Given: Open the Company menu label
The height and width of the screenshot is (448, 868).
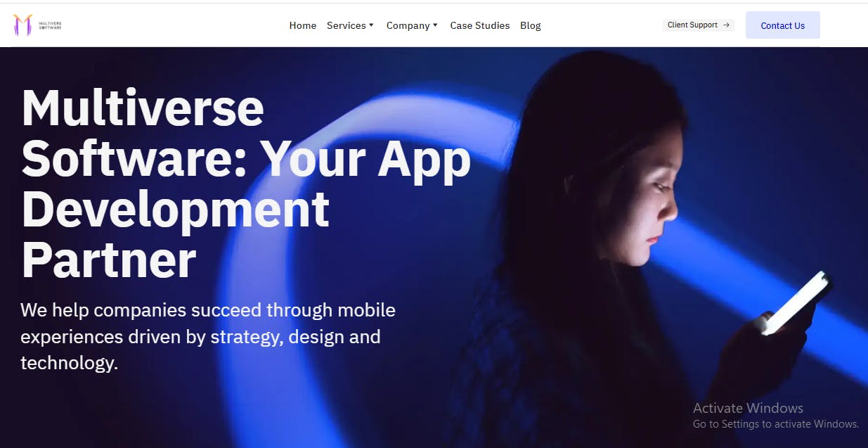Looking at the screenshot, I should pyautogui.click(x=408, y=25).
